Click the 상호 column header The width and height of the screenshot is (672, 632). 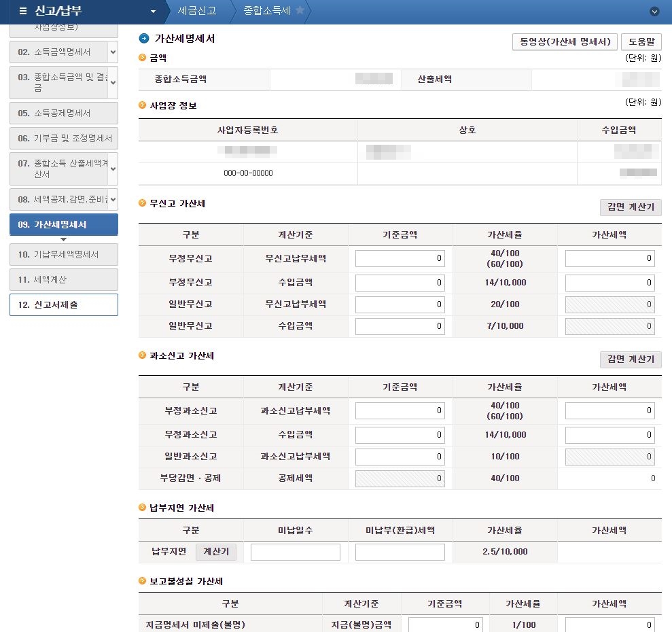tap(467, 130)
